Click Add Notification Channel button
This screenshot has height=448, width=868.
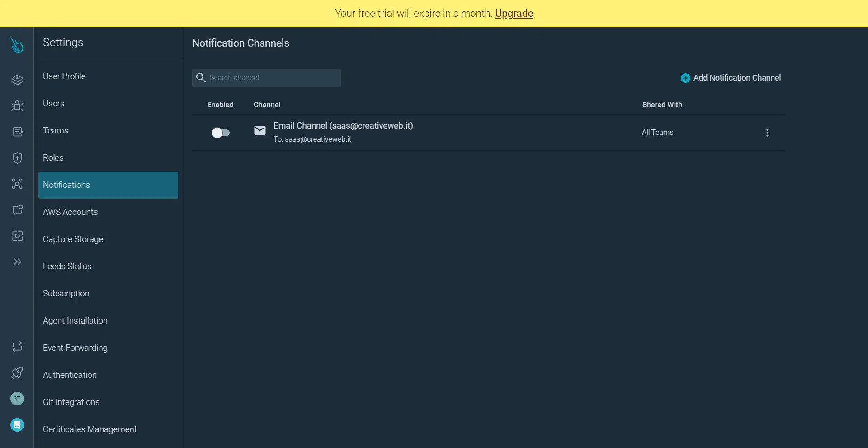tap(731, 78)
